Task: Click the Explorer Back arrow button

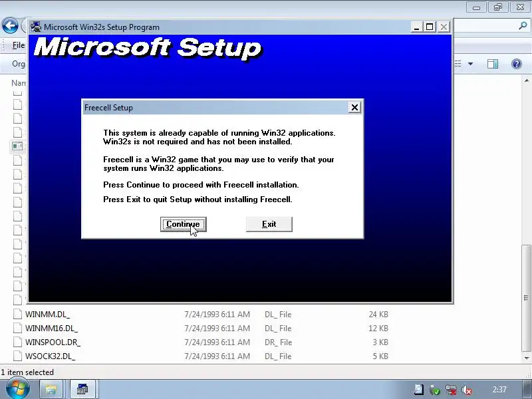Action: click(10, 26)
